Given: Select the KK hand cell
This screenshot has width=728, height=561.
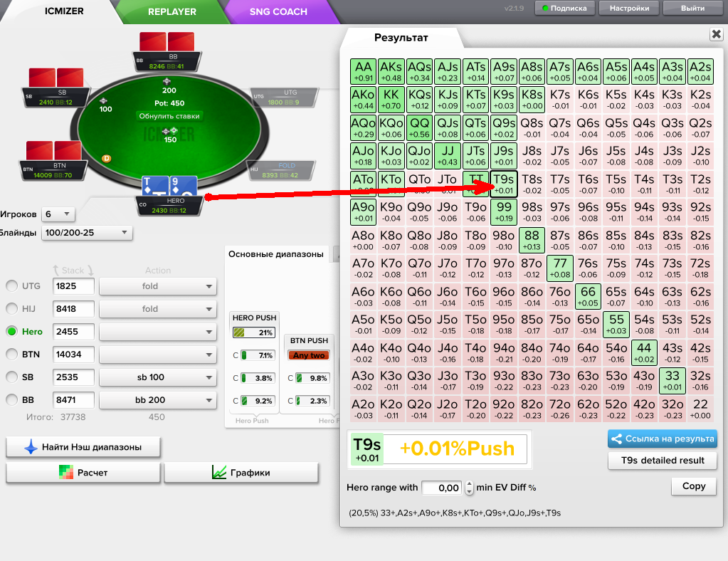Looking at the screenshot, I should [391, 100].
